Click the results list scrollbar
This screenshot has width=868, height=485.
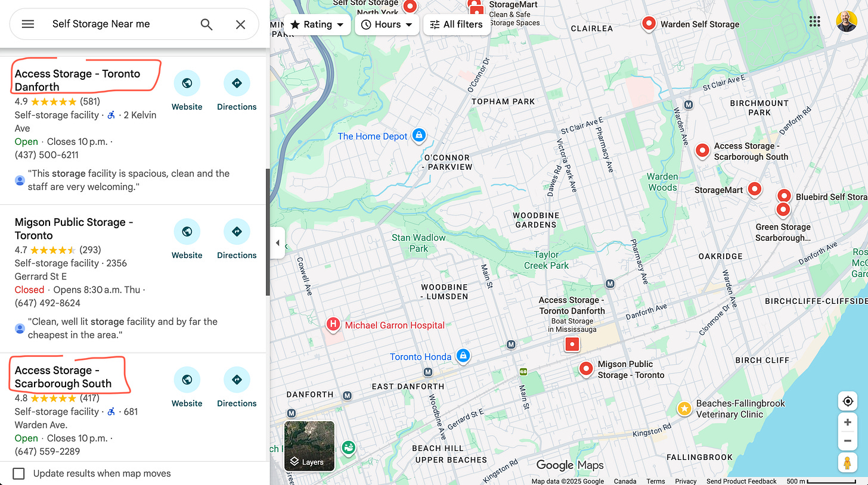[x=268, y=232]
